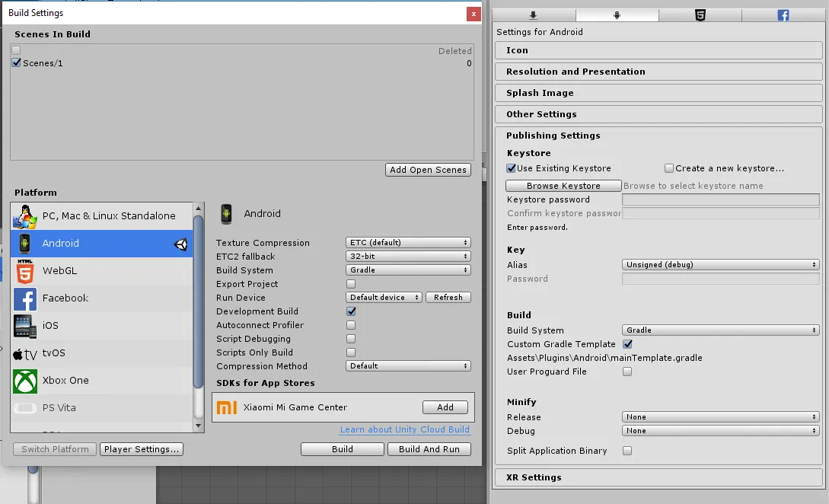The height and width of the screenshot is (504, 829).
Task: Uncheck Custom Gradle Template
Action: [x=627, y=344]
